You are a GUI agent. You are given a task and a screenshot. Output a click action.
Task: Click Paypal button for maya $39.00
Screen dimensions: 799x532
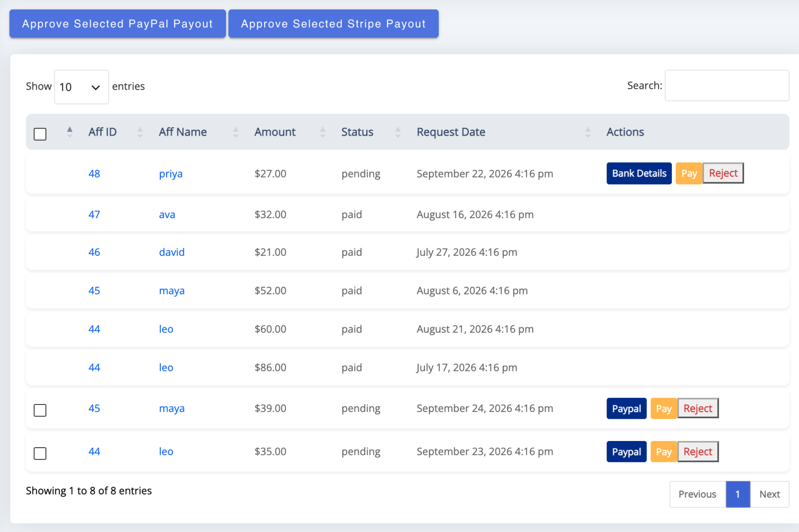pos(626,408)
